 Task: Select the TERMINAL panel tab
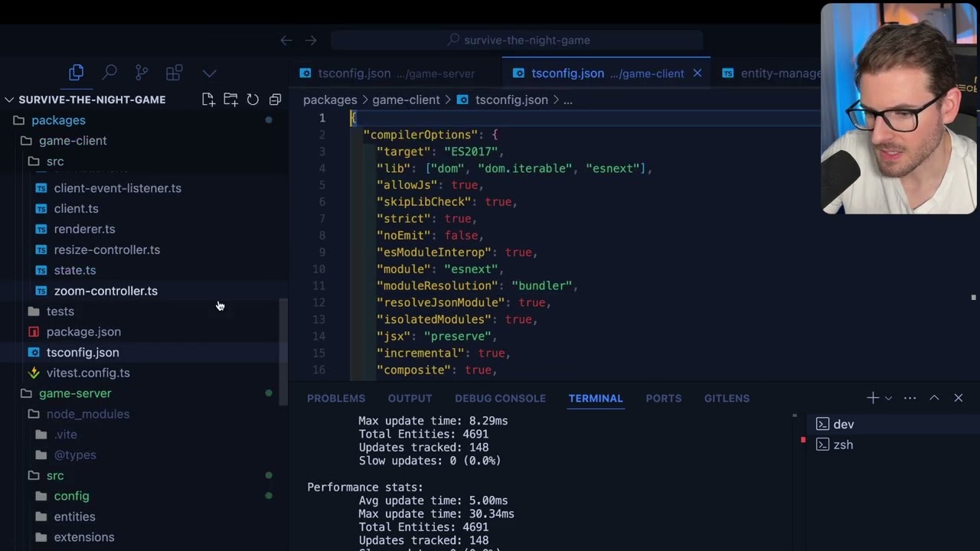596,399
